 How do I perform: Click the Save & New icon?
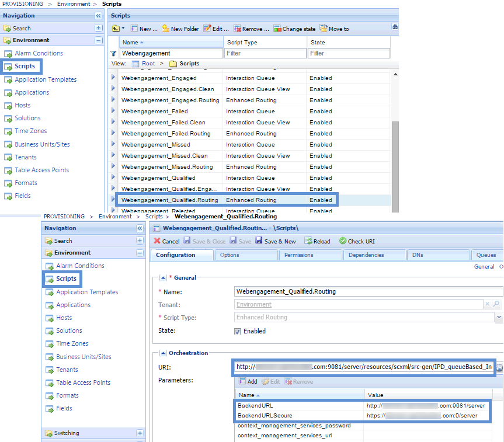tap(259, 241)
